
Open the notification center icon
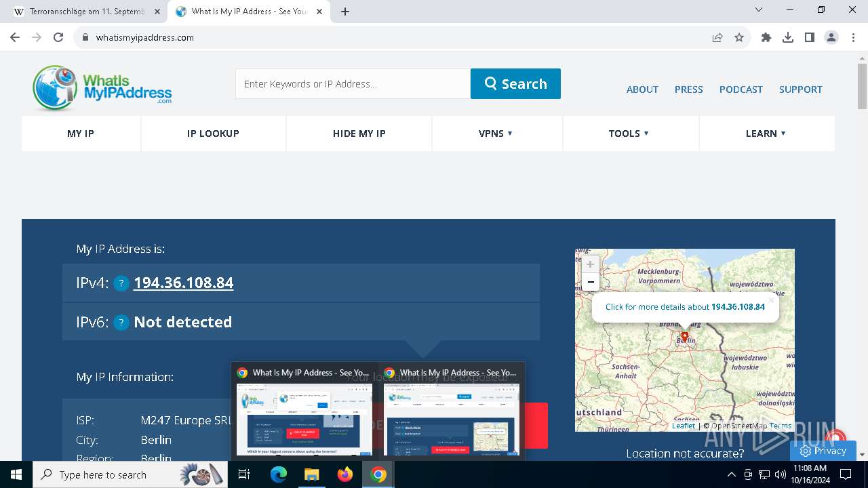tap(846, 474)
